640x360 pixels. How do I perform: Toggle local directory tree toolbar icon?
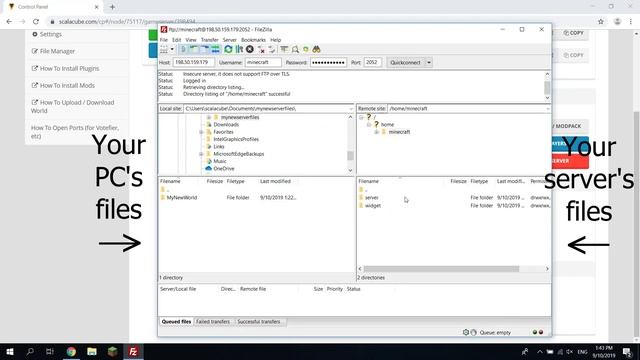194,50
